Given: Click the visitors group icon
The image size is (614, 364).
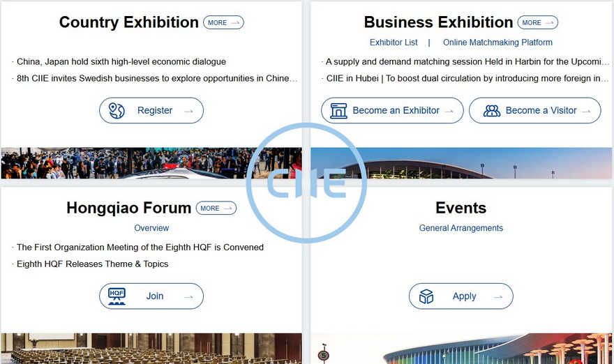Looking at the screenshot, I should [492, 110].
